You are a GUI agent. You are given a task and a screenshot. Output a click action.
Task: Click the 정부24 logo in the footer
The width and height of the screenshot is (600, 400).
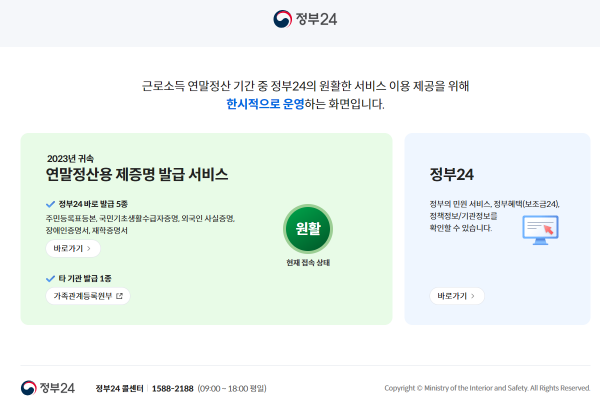pyautogui.click(x=47, y=387)
